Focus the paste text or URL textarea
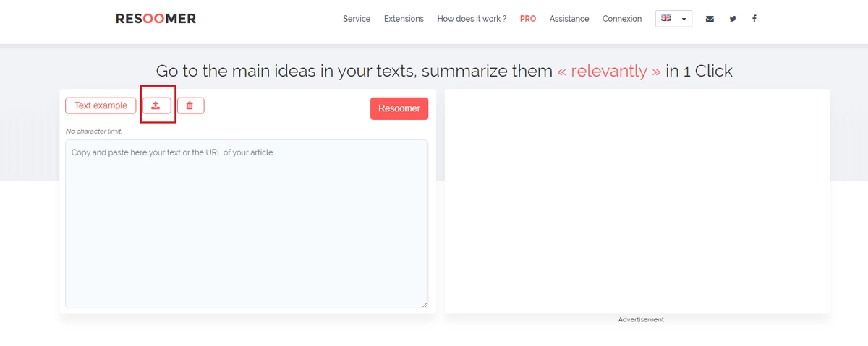868x346 pixels. (247, 224)
